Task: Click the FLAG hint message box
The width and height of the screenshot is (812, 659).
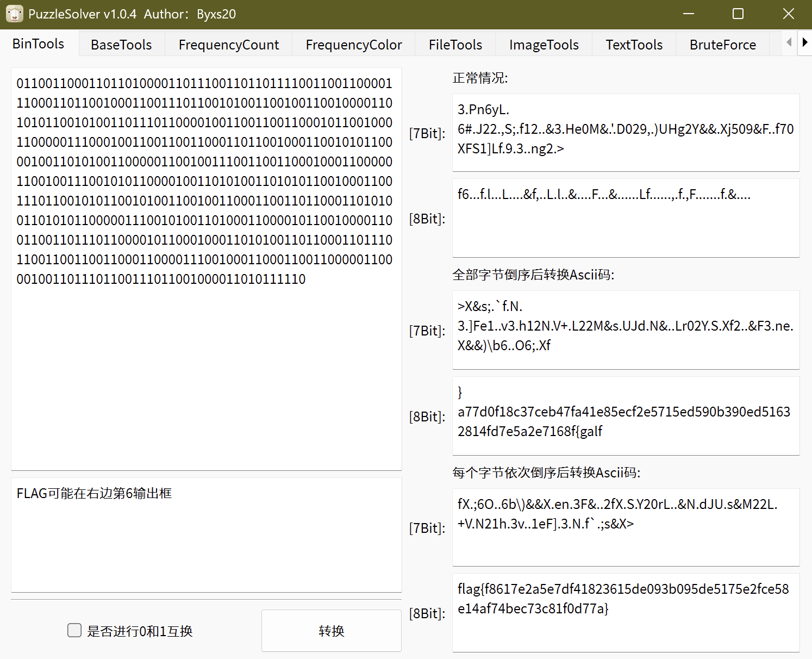Action: pos(206,534)
